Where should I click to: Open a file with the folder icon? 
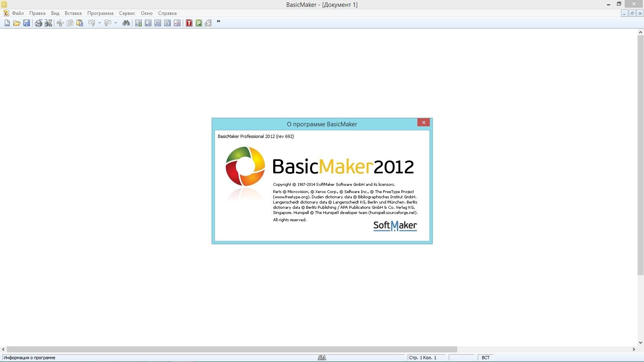(x=17, y=23)
